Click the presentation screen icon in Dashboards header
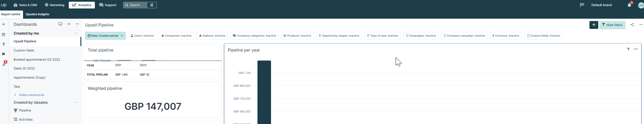The image size is (644, 124). point(60,24)
